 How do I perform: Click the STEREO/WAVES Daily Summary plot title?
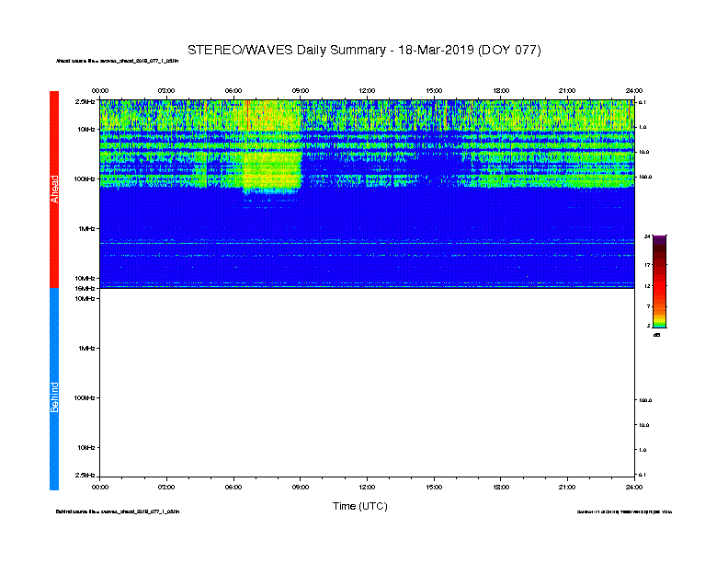[364, 50]
